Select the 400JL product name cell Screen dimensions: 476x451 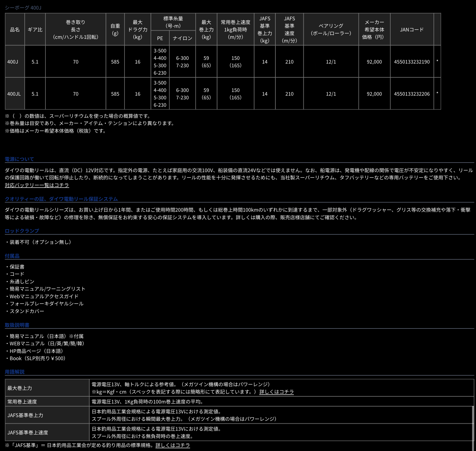pos(14,94)
